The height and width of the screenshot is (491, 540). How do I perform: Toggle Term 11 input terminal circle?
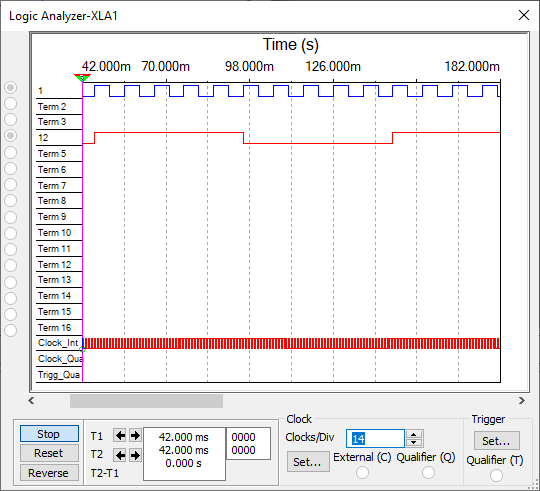coord(11,249)
